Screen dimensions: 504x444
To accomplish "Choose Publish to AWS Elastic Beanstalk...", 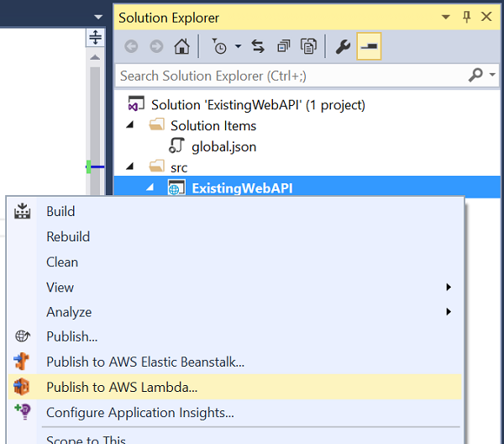I will (x=234, y=362).
